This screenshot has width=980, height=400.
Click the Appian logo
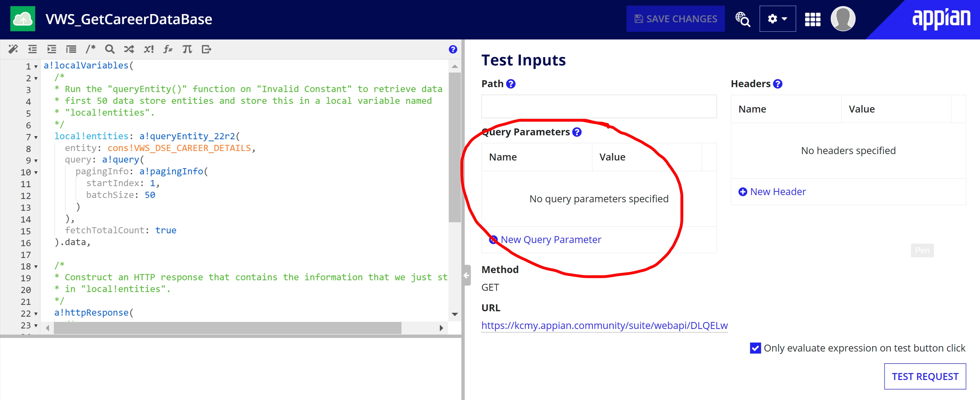pyautogui.click(x=941, y=19)
